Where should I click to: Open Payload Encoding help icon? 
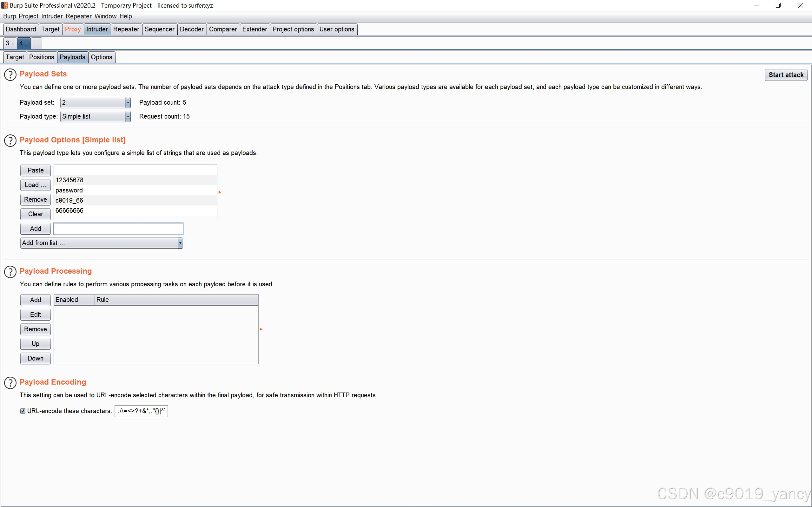pos(10,383)
